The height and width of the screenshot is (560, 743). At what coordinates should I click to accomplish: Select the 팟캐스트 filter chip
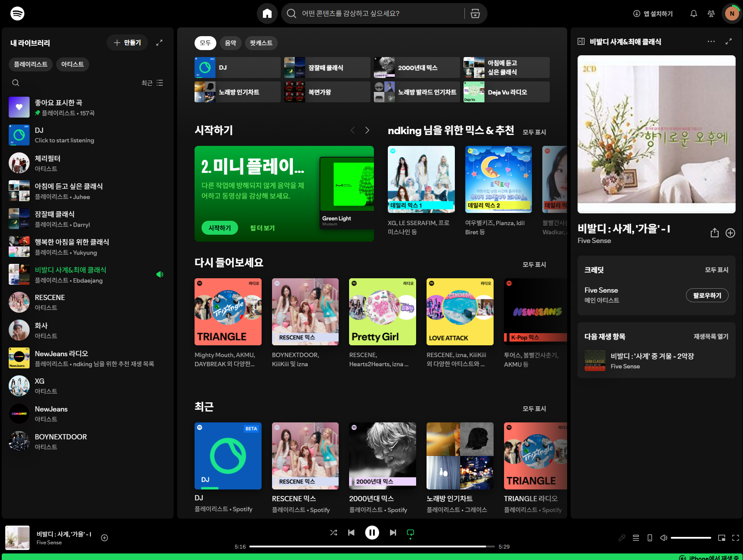click(261, 43)
